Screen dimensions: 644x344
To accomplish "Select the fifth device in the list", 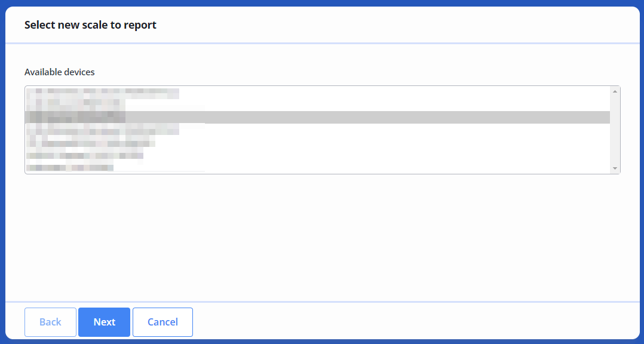I will pos(90,143).
